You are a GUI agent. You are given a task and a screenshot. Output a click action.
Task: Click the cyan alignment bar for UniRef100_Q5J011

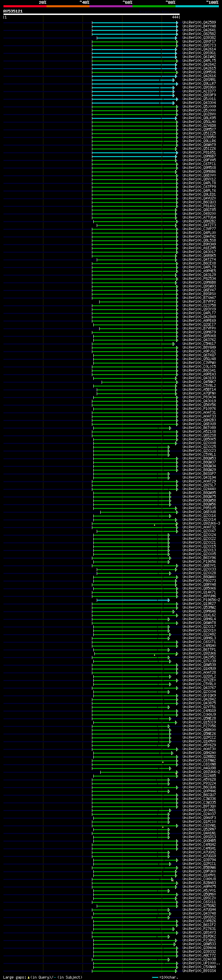[135, 99]
